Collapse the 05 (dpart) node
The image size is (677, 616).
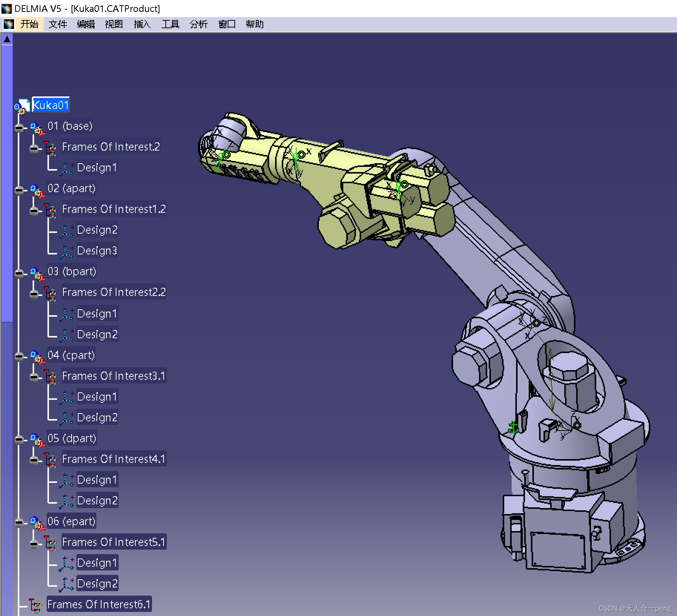[x=19, y=439]
